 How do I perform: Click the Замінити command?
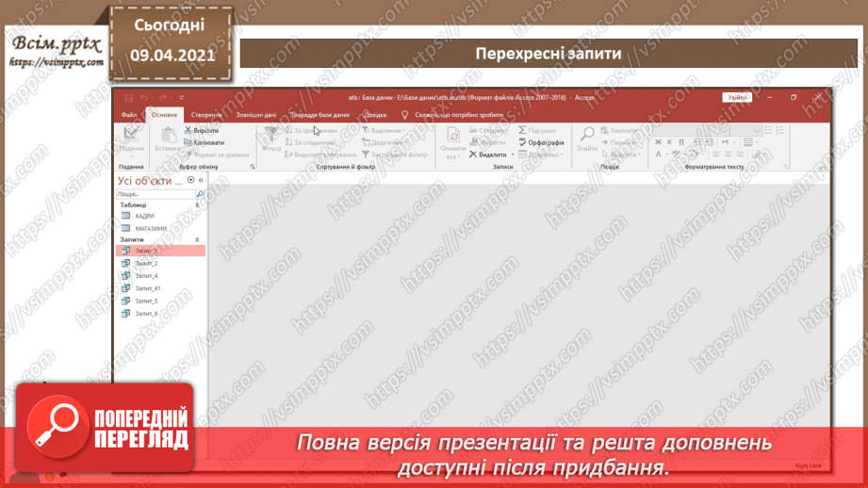tap(619, 131)
